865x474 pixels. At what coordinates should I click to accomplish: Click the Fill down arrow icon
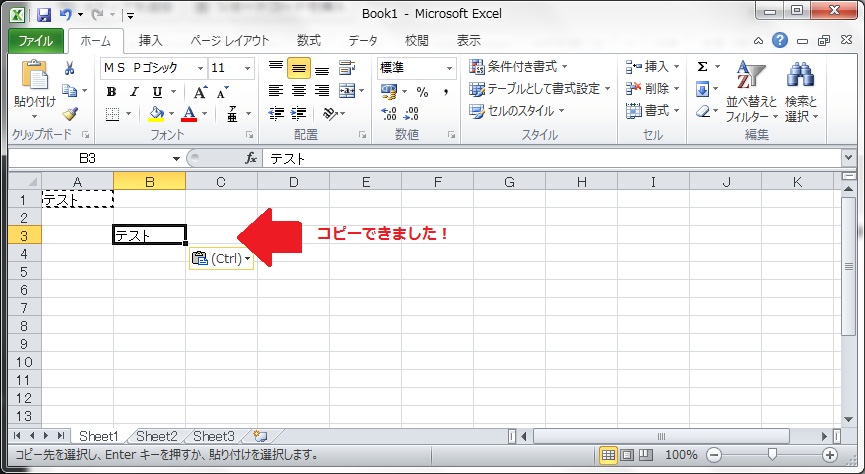[x=702, y=89]
